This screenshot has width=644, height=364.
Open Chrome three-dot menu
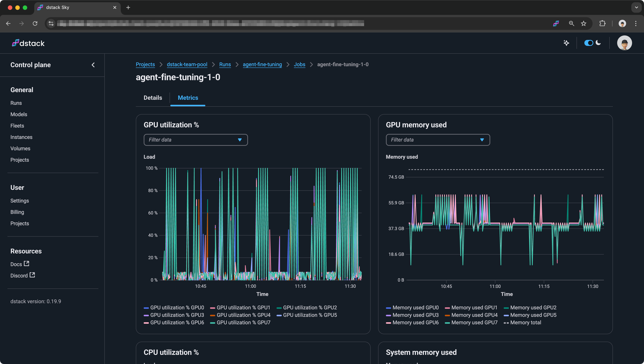(x=636, y=23)
